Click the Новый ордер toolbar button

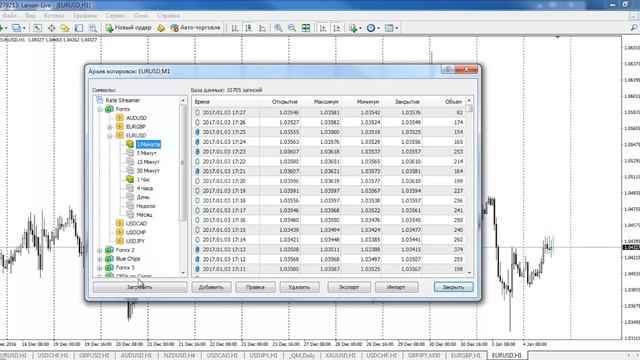pos(128,28)
